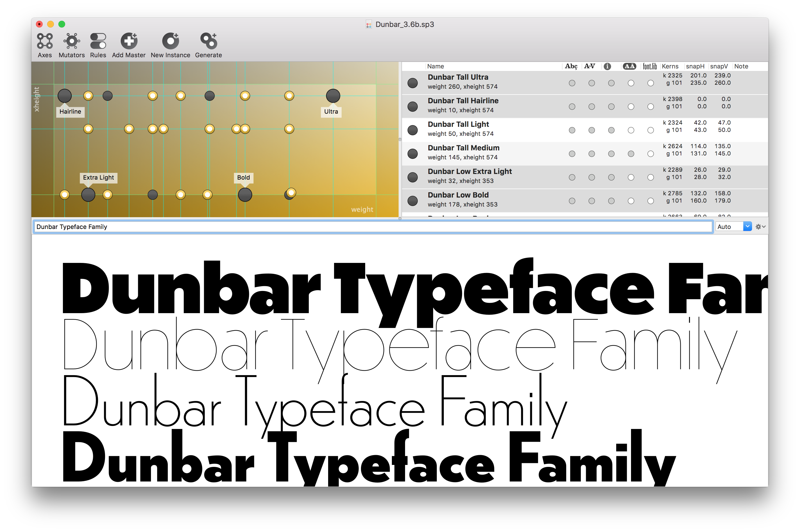Toggle Abc option for Dunbar Tall Ultra
The image size is (800, 532).
pyautogui.click(x=572, y=83)
